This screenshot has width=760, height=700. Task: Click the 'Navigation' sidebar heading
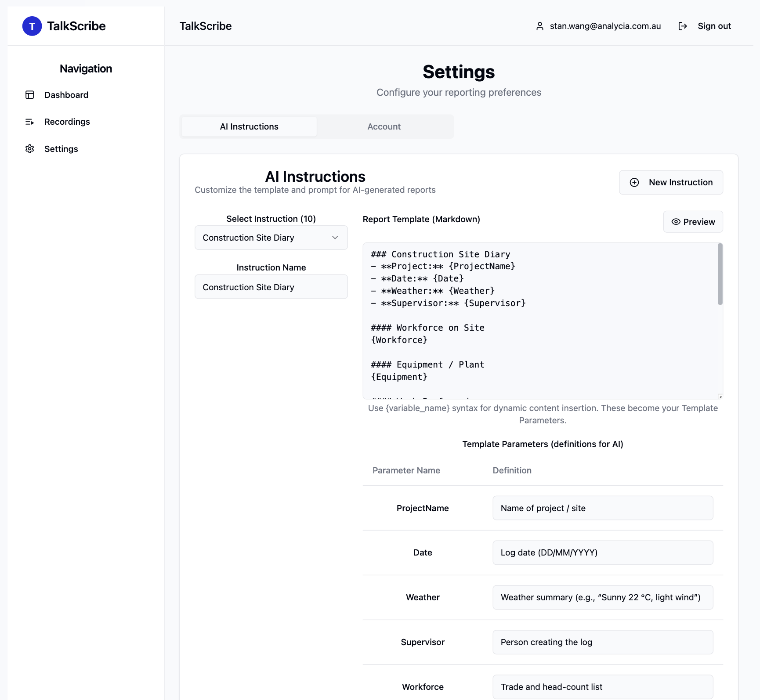[86, 69]
